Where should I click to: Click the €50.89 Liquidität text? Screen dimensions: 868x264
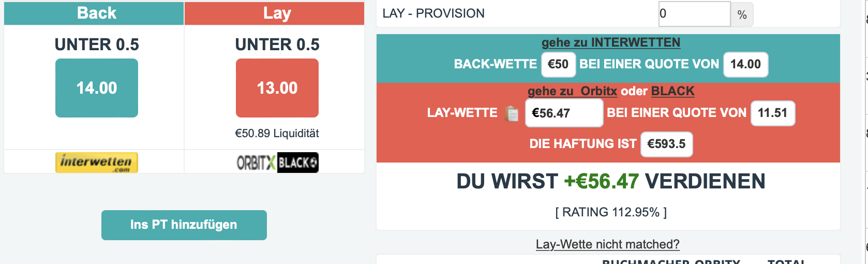coord(277,134)
